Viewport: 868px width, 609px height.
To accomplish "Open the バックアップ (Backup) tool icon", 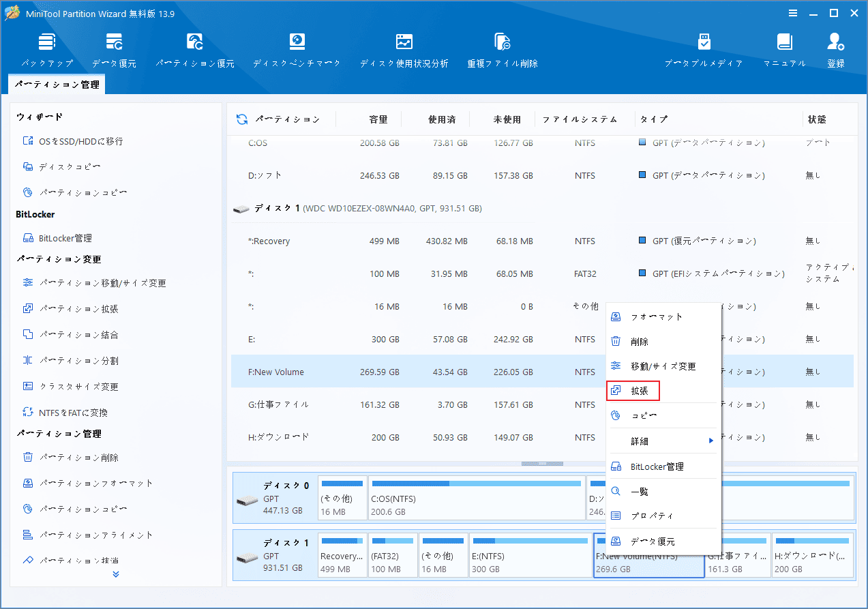I will [x=47, y=50].
